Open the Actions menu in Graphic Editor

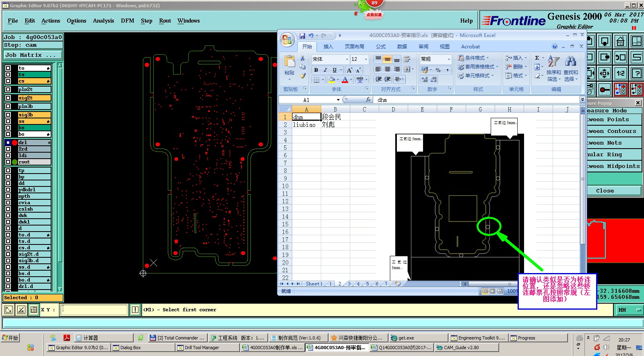click(51, 21)
